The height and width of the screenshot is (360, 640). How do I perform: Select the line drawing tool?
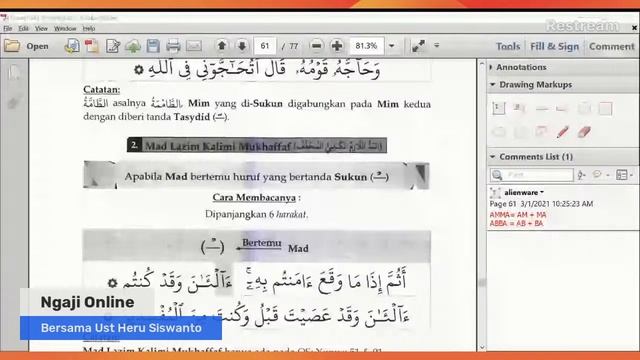click(542, 109)
